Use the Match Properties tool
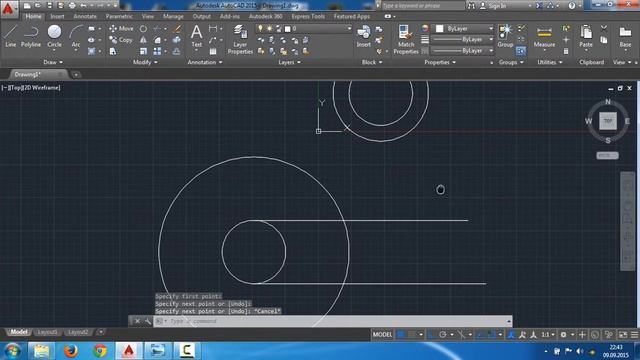 click(x=406, y=39)
